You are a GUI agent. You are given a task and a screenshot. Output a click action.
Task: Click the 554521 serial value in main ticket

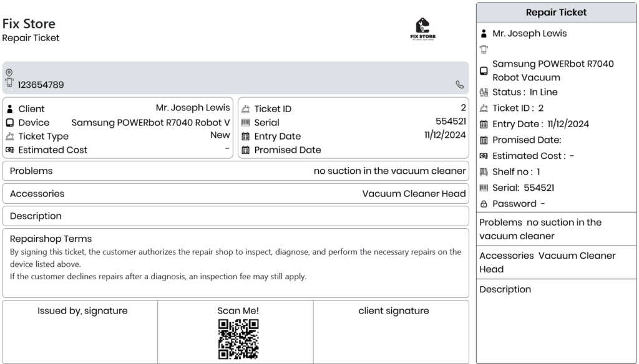(x=451, y=122)
